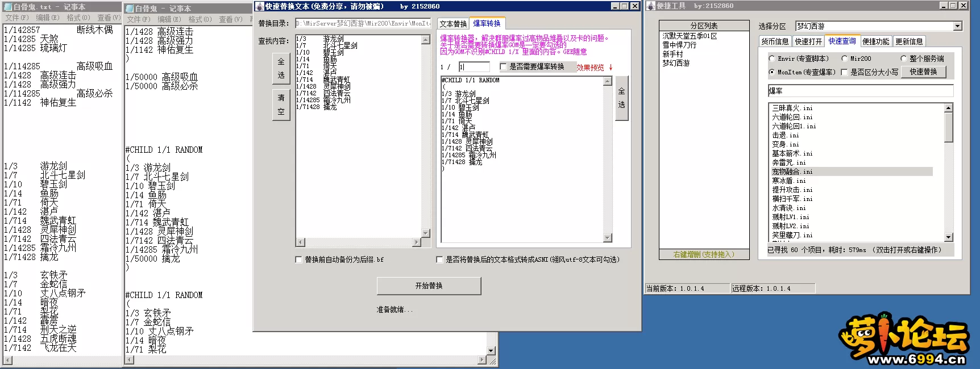Select the Envir(专查脚本) radio button
The height and width of the screenshot is (369, 980).
click(x=772, y=58)
